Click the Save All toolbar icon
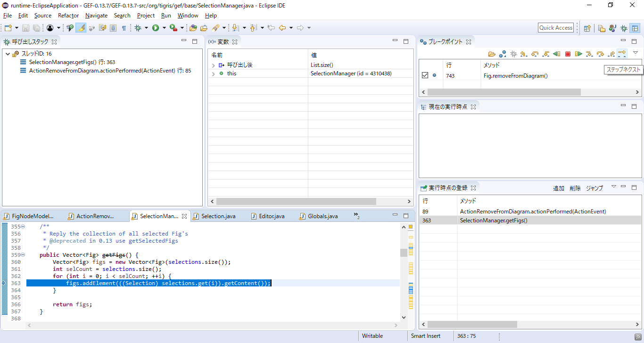Screen dimensions: 644x343 tap(36, 28)
